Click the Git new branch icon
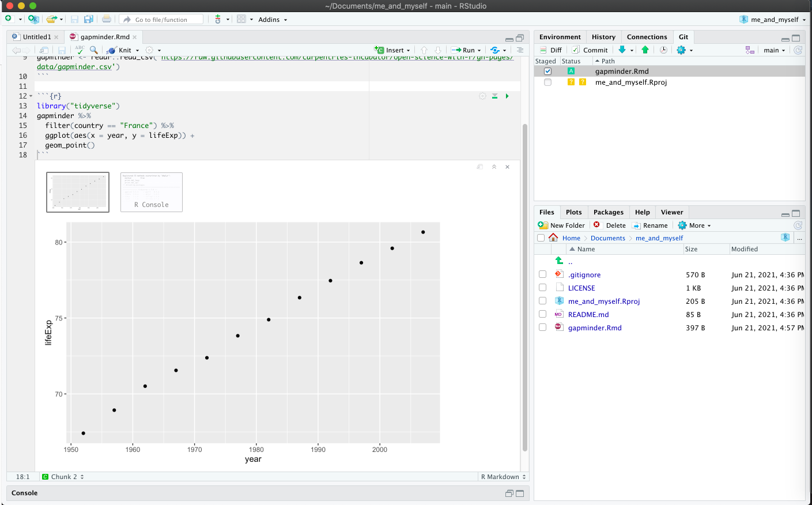812x505 pixels. (x=750, y=50)
